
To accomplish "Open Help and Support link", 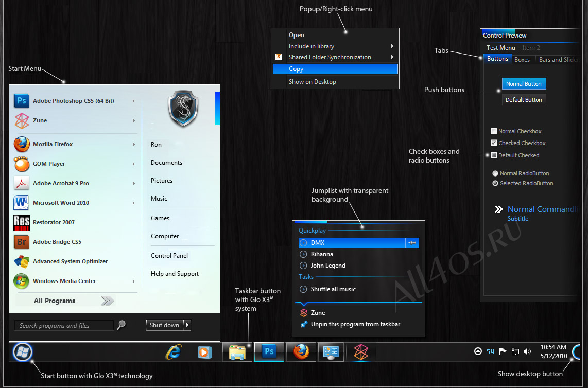I will tap(175, 274).
